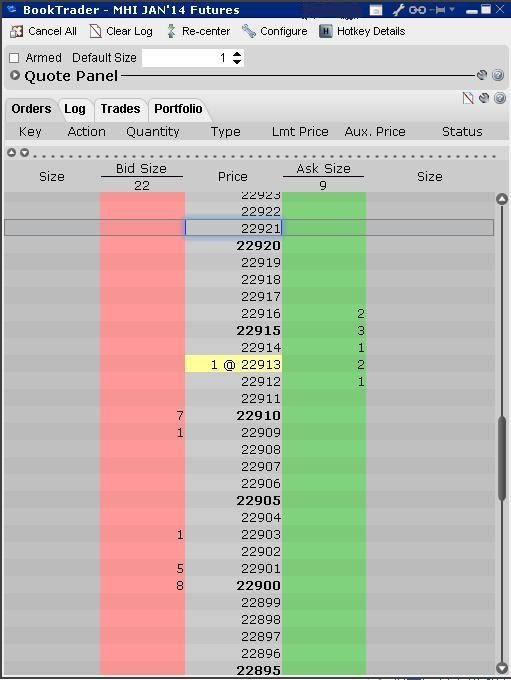Viewport: 511px width, 680px height.
Task: Increase Default Size with the up stepper
Action: coord(237,54)
